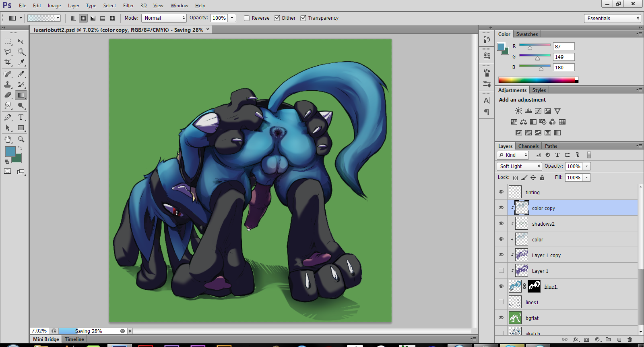
Task: Select the blue1 layer mask thumbnail
Action: (534, 287)
